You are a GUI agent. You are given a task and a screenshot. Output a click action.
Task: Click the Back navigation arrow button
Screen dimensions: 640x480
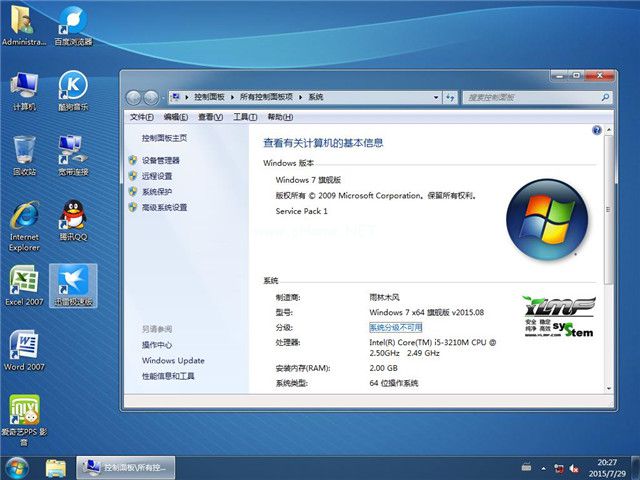pyautogui.click(x=133, y=98)
